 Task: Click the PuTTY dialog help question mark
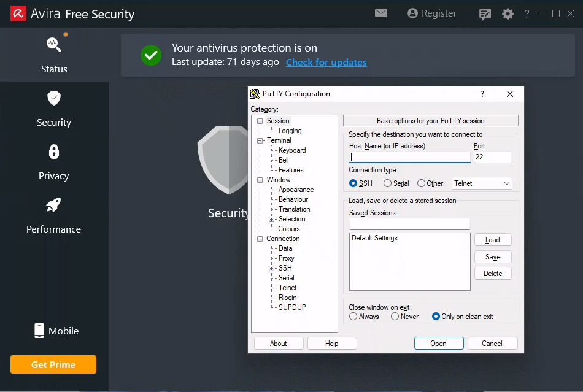pyautogui.click(x=482, y=94)
